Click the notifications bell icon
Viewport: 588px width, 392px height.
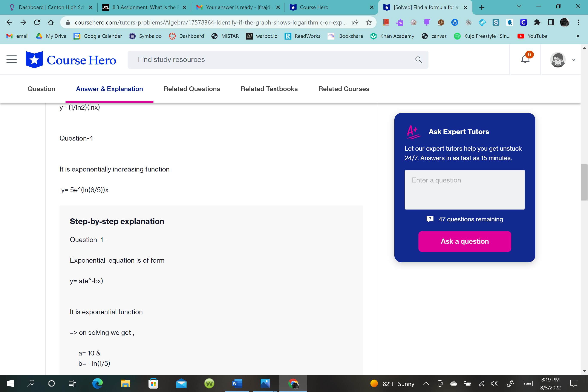(x=525, y=59)
